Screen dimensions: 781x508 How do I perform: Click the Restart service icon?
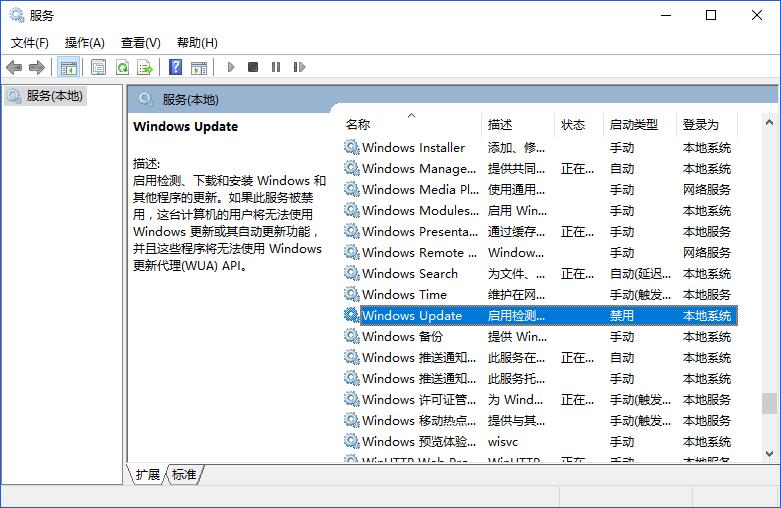pyautogui.click(x=299, y=67)
